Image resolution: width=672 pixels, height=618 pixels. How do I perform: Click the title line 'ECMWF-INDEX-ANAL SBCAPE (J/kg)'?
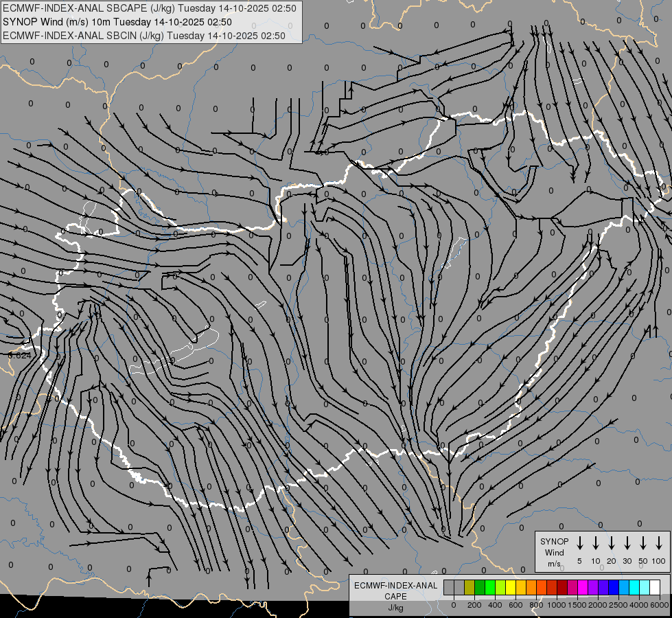(89, 8)
